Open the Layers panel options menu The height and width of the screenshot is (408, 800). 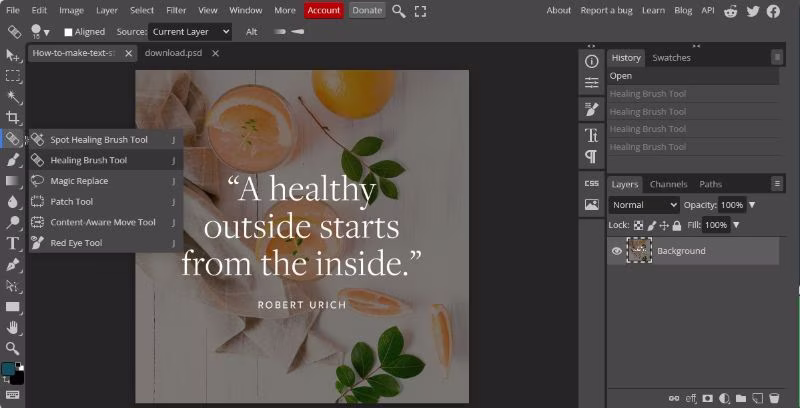(x=777, y=184)
